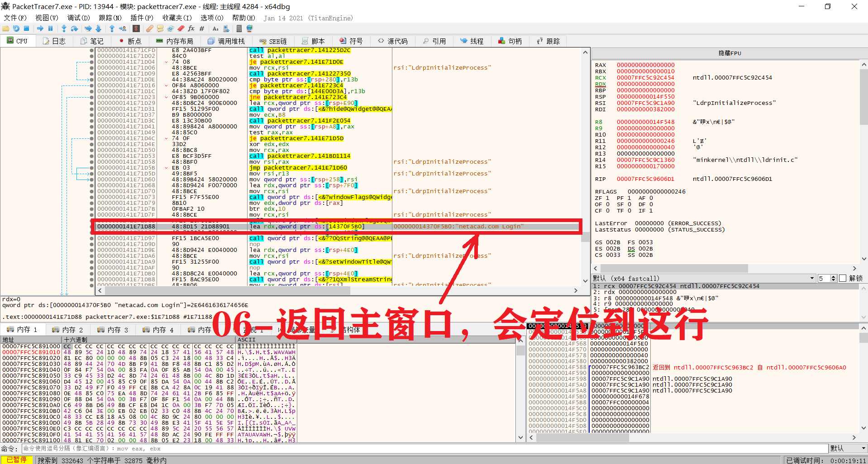Screen dimensions: 868x464
Task: Open the 插件 menu
Action: tap(141, 18)
